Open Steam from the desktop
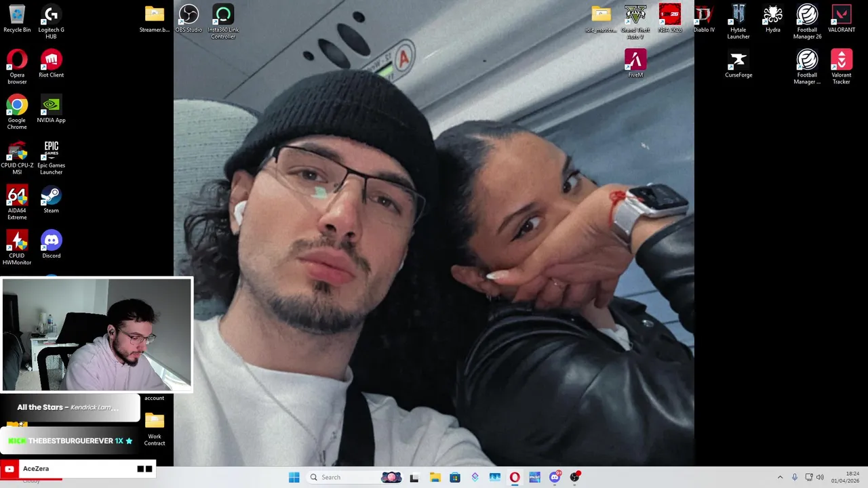868x488 pixels. pos(51,200)
